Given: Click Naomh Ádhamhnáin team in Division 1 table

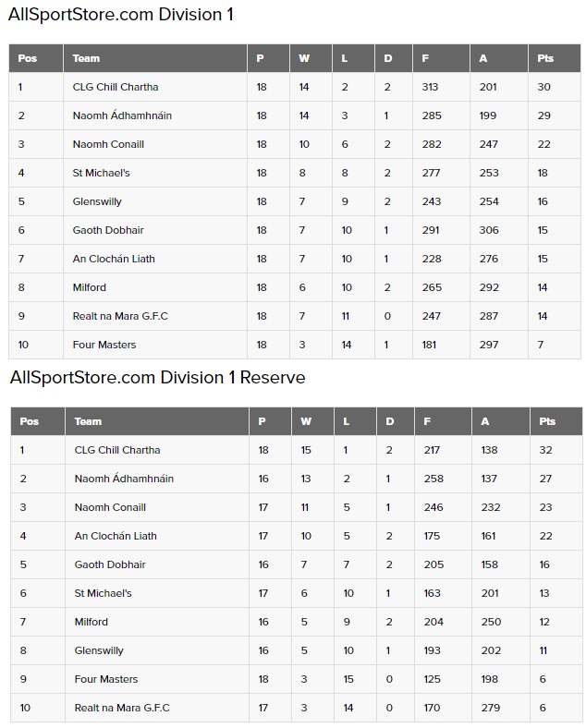Looking at the screenshot, I should coord(122,115).
